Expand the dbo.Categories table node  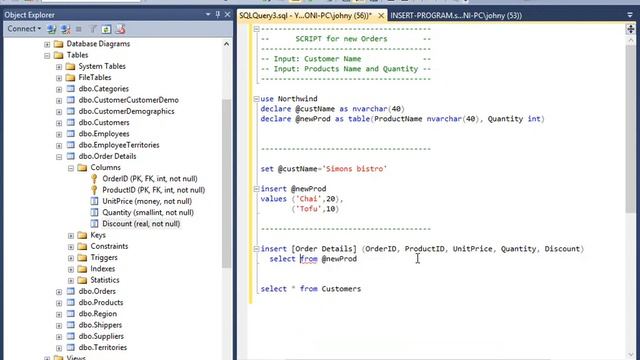click(59, 89)
